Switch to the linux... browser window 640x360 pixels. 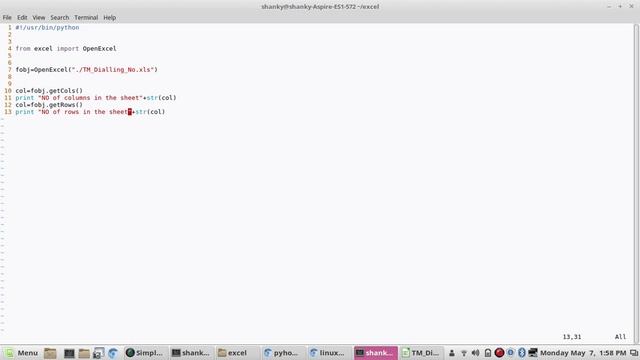[x=329, y=353]
